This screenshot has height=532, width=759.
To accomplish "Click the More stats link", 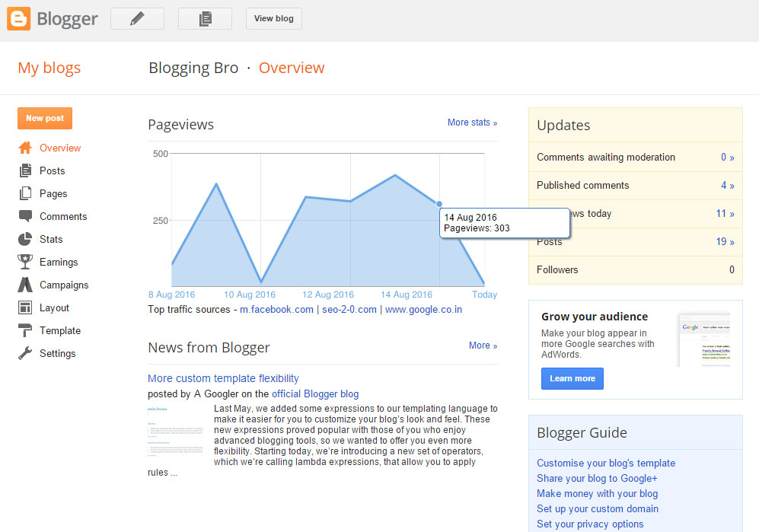I will click(x=473, y=123).
